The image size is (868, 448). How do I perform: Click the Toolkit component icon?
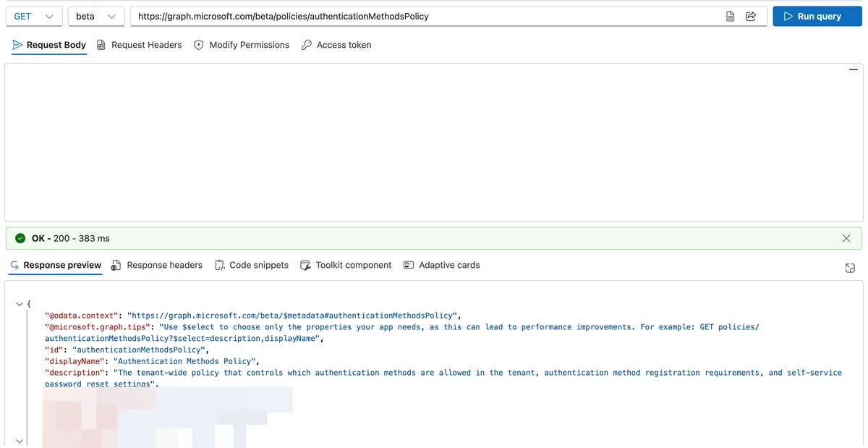(305, 266)
